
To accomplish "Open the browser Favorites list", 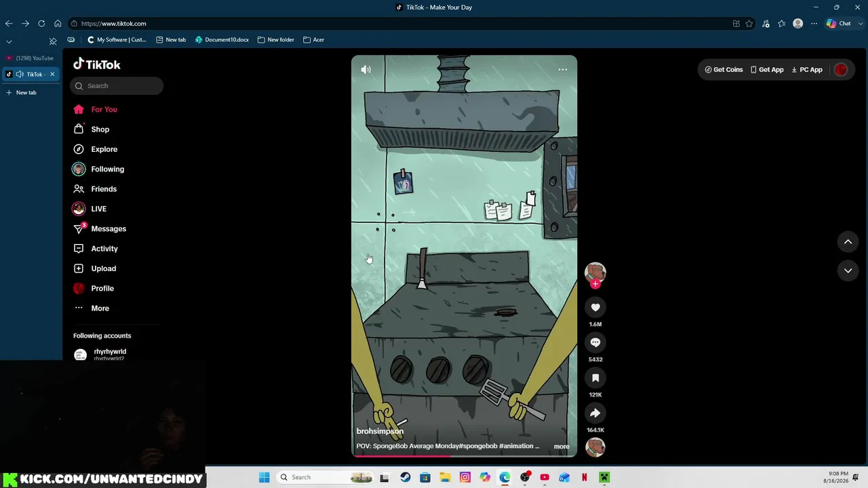I will coord(782,24).
